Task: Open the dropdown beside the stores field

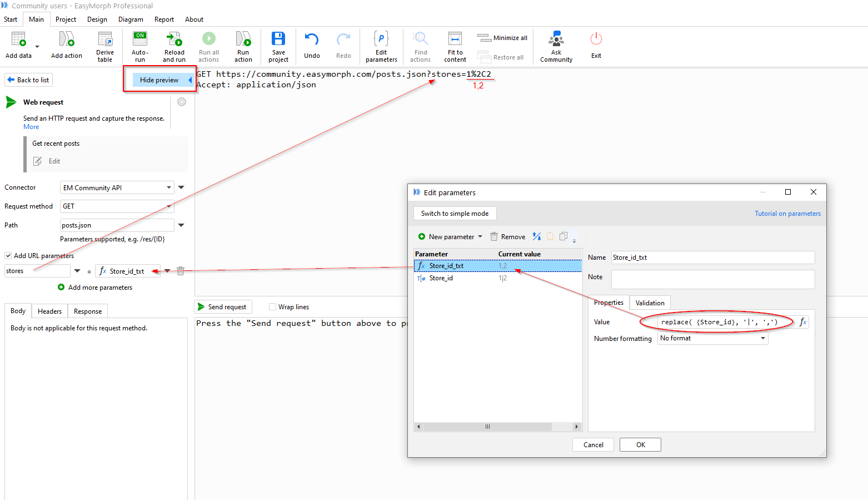Action: (x=77, y=271)
